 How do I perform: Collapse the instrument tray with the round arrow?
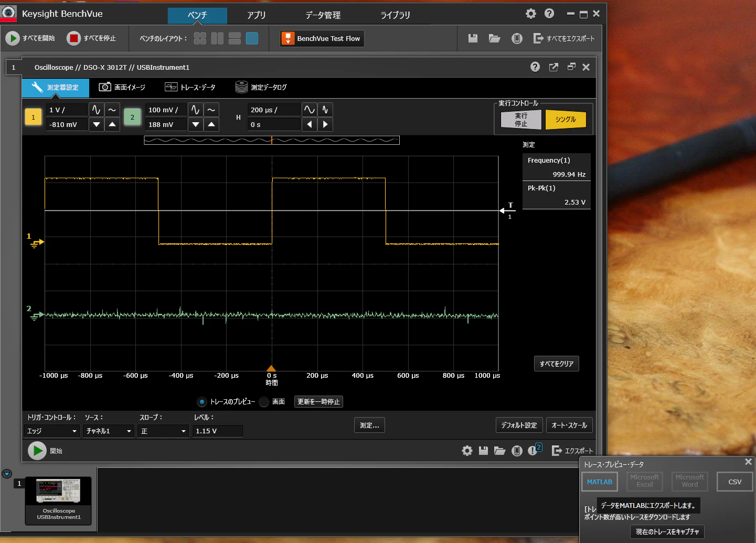click(7, 474)
